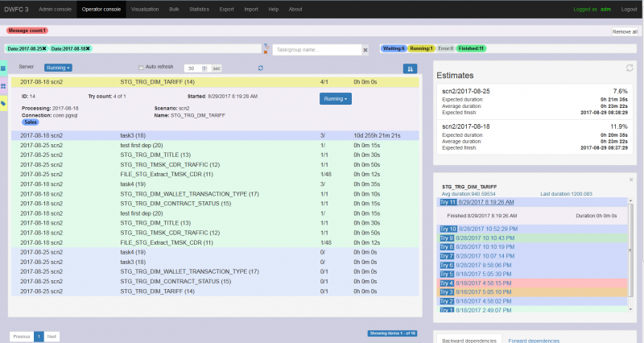Clear the Task/group name search field
Screen dimensions: 644x343
[x=365, y=50]
